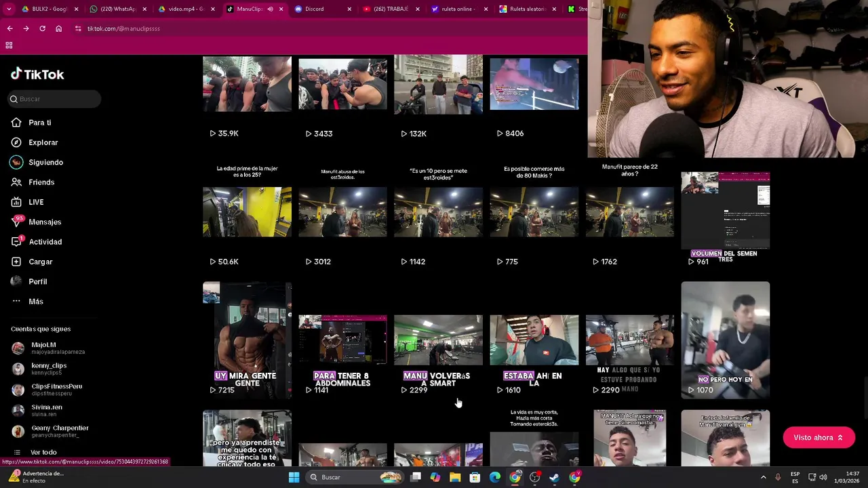Open Microsoft Edge from taskbar
Image resolution: width=868 pixels, height=488 pixels.
(495, 477)
